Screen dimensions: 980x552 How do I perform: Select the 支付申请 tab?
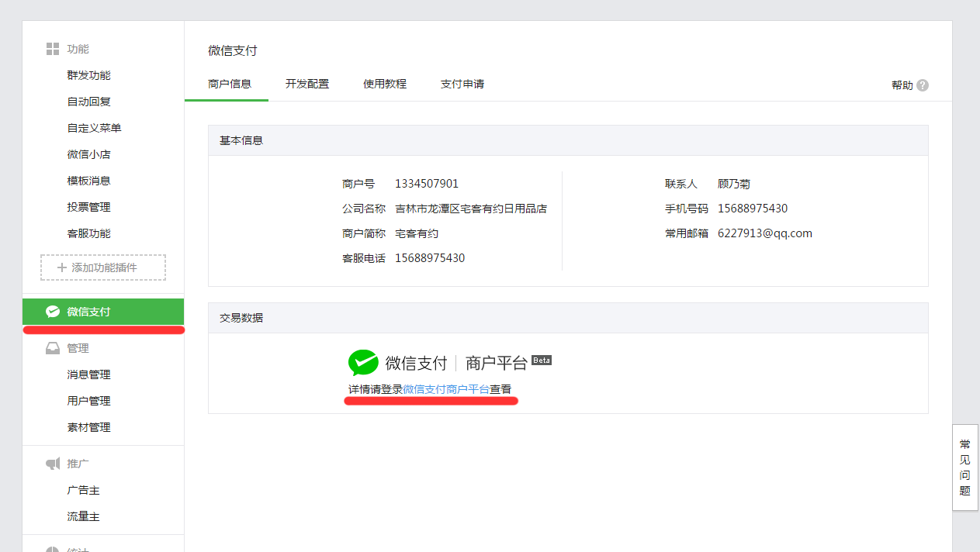pyautogui.click(x=462, y=84)
